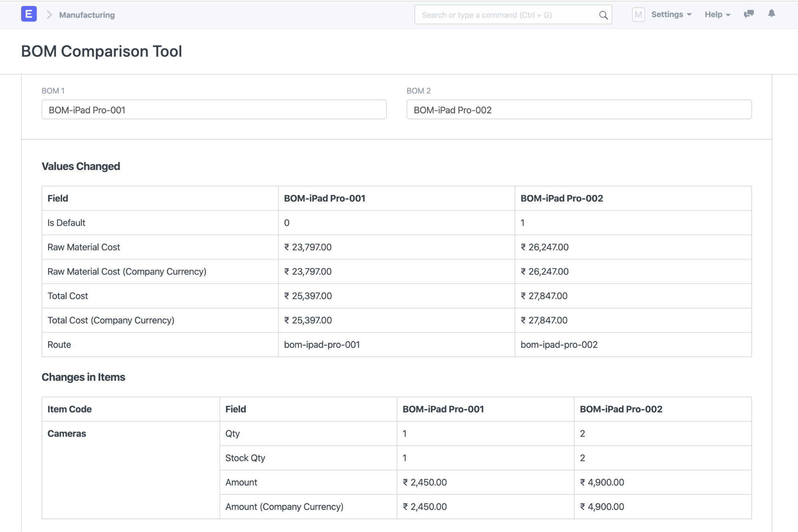Select Total Cost (Company Currency) label
Image resolution: width=798 pixels, height=532 pixels.
pyautogui.click(x=111, y=320)
